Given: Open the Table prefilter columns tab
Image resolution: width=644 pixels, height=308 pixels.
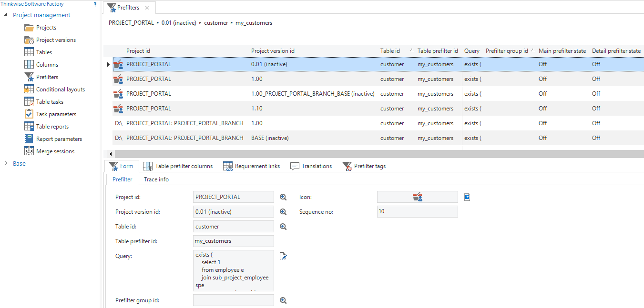Looking at the screenshot, I should (184, 166).
